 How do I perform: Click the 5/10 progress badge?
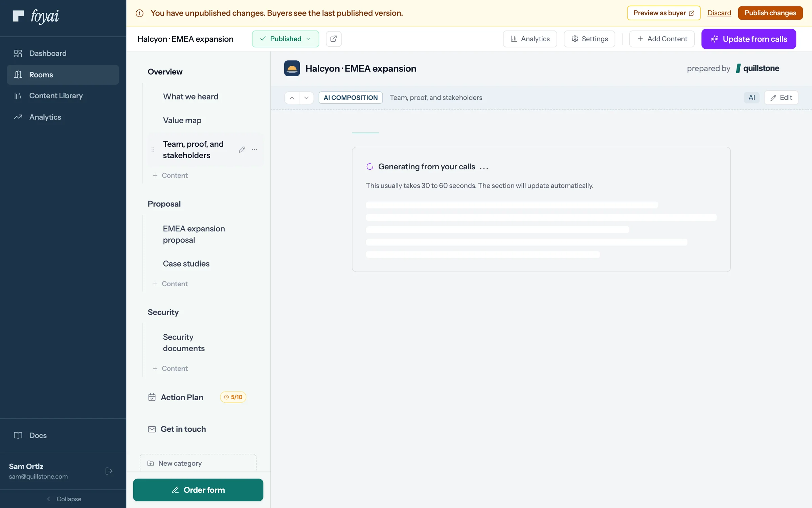pyautogui.click(x=233, y=397)
